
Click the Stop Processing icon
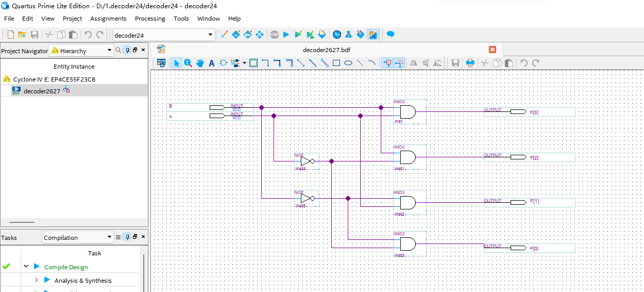click(x=275, y=35)
